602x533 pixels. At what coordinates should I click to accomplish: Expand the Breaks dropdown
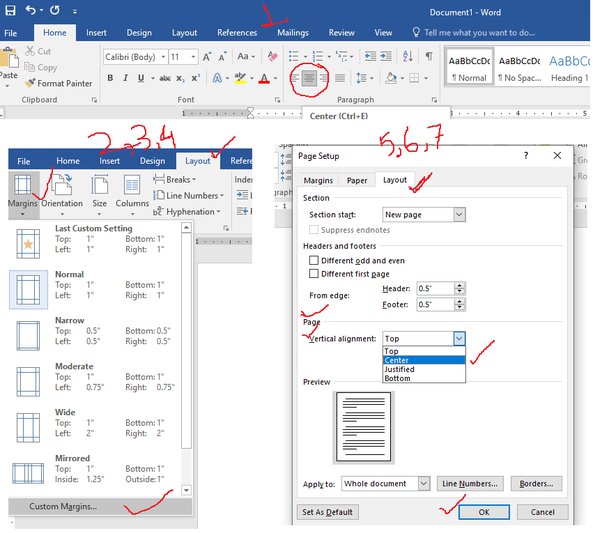click(x=175, y=179)
